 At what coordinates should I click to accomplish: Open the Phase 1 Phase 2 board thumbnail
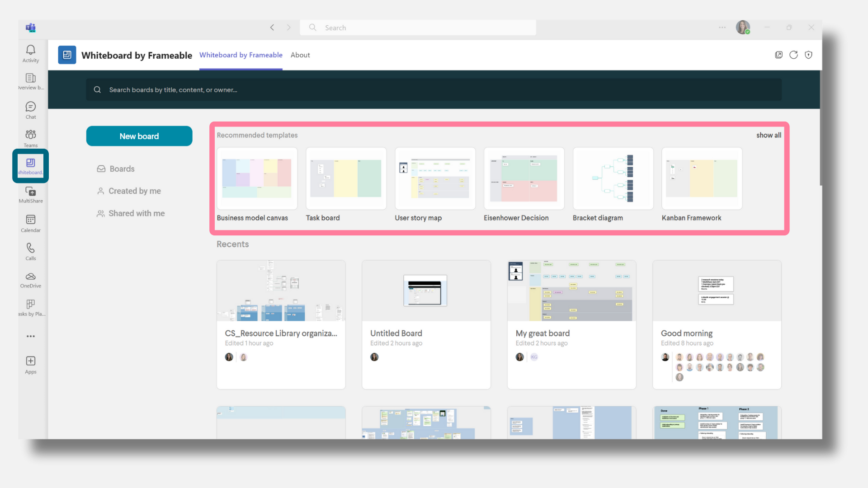(717, 422)
